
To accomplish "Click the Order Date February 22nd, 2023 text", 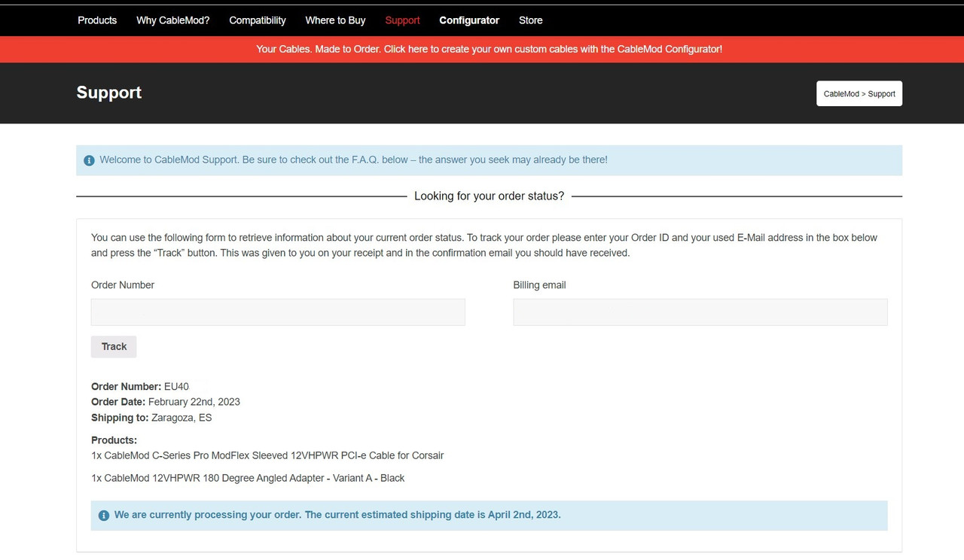I will pyautogui.click(x=166, y=402).
